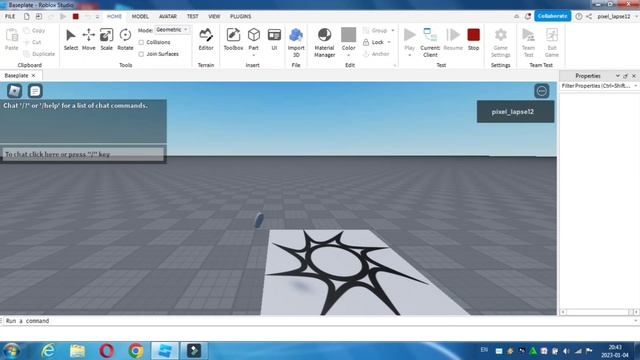The image size is (640, 360).
Task: Switch to the TEST tab
Action: (x=192, y=16)
